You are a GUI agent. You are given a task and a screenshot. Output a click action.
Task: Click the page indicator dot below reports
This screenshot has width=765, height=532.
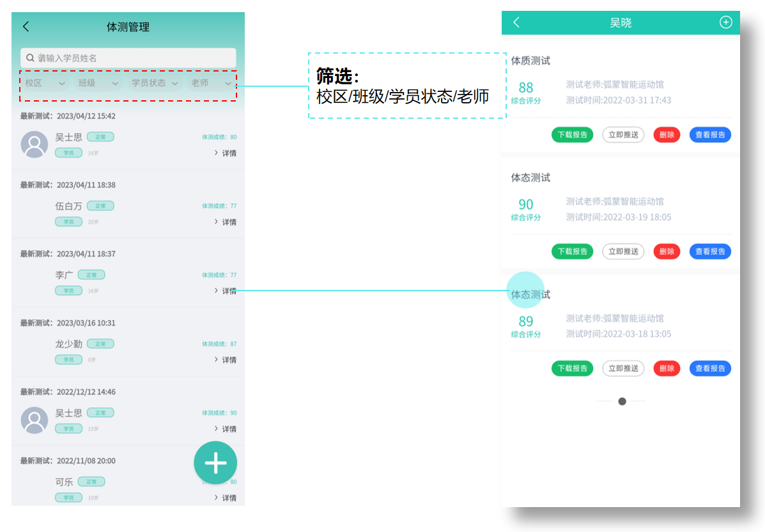[622, 401]
